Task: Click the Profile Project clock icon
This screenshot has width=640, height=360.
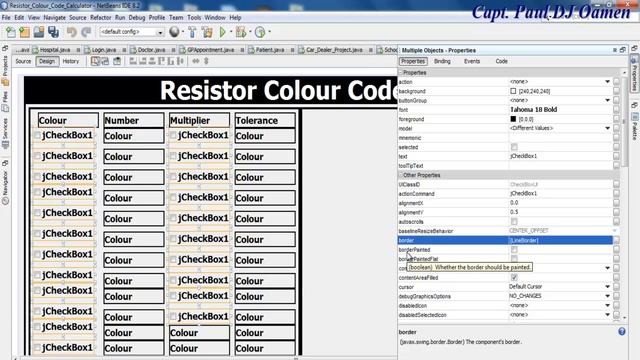Action: (260, 32)
